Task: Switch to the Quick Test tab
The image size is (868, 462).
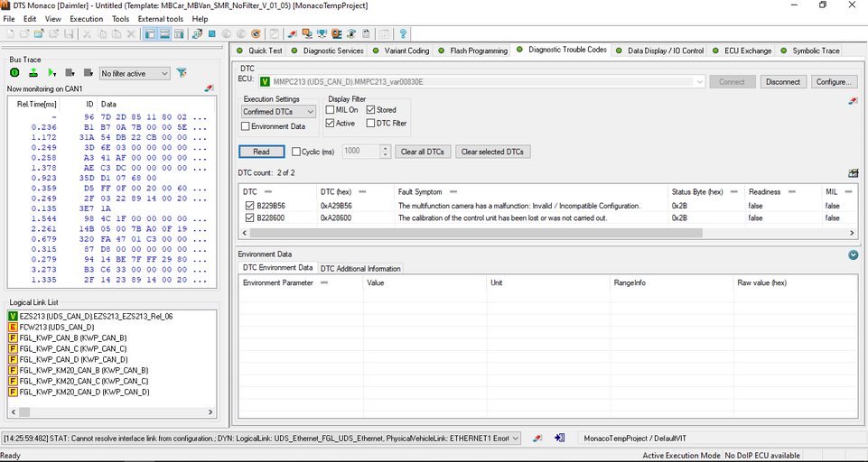Action: coord(259,51)
